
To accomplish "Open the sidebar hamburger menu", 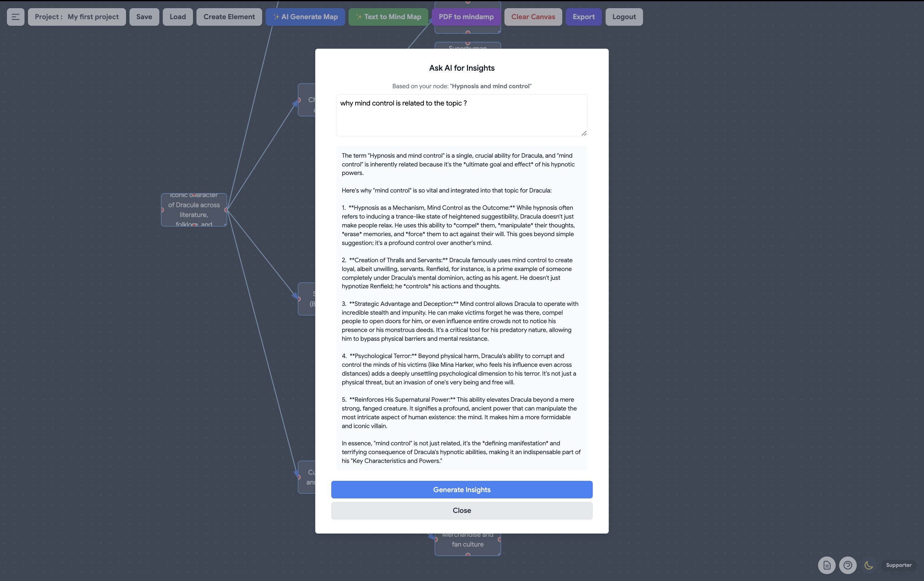I will (15, 17).
